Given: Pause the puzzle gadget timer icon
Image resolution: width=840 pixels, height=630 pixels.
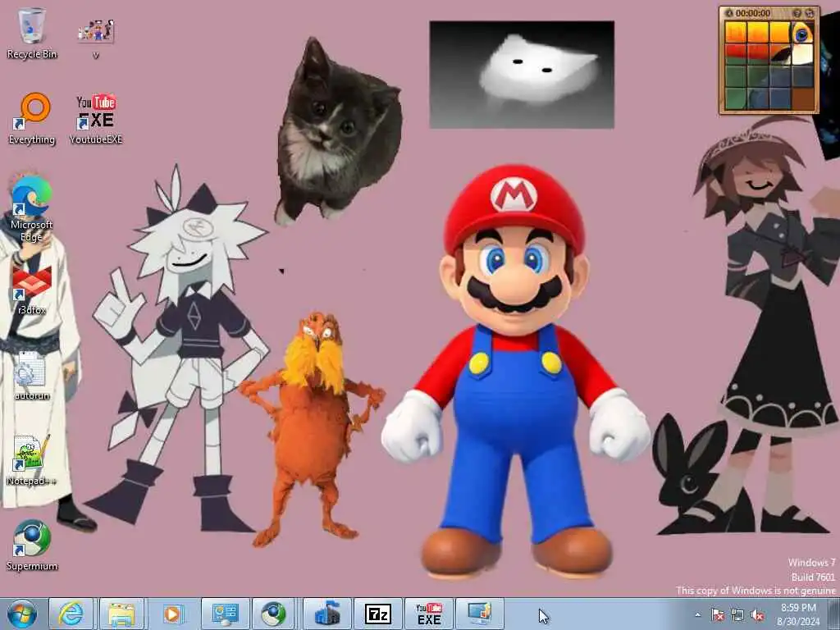Looking at the screenshot, I should tap(728, 13).
